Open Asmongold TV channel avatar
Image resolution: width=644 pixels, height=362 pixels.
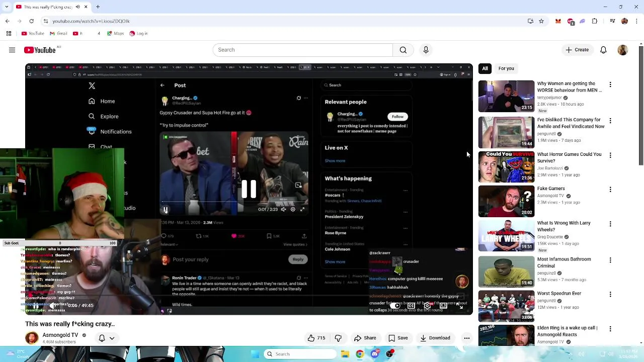pos(32,338)
